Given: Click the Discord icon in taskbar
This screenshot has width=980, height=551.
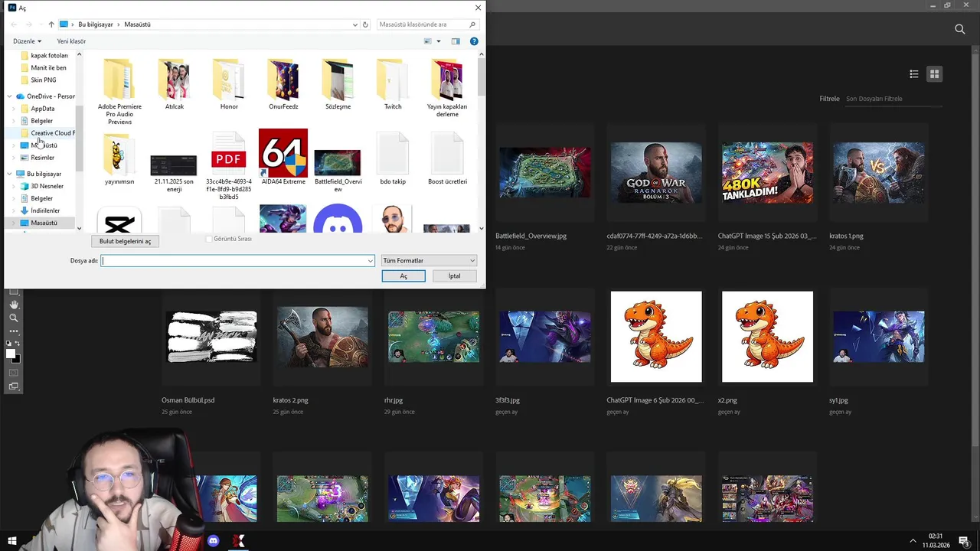Looking at the screenshot, I should click(x=214, y=541).
